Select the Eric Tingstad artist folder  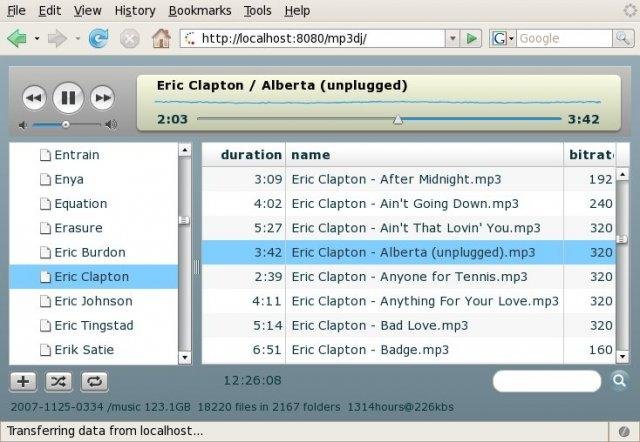tap(94, 325)
